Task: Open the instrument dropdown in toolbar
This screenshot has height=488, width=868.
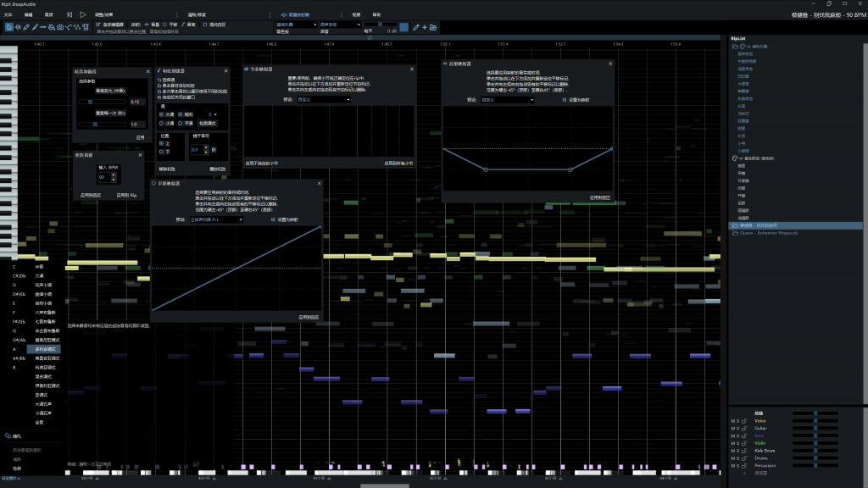Action: pos(296,25)
